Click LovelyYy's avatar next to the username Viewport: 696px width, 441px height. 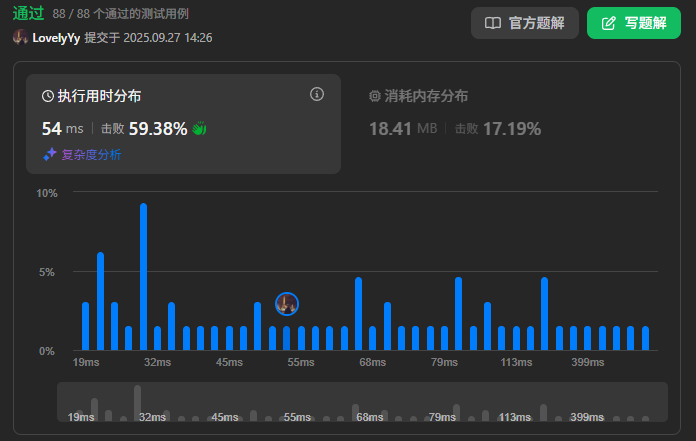click(x=20, y=38)
